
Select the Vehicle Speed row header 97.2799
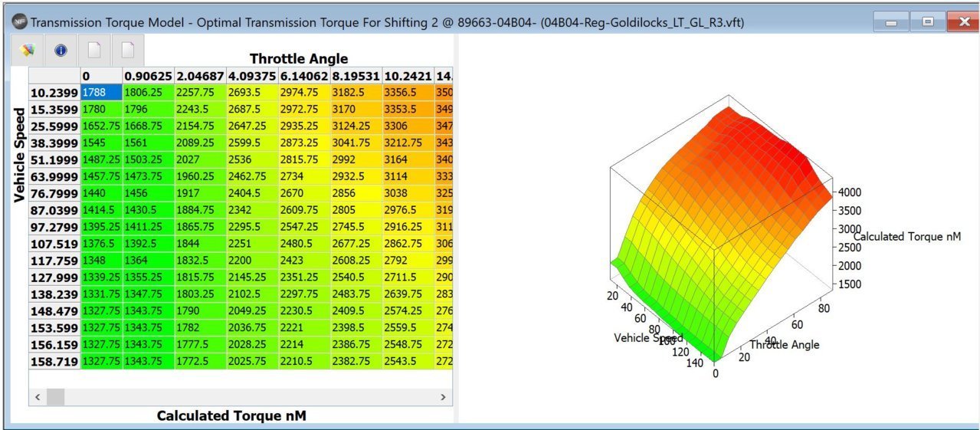(54, 227)
